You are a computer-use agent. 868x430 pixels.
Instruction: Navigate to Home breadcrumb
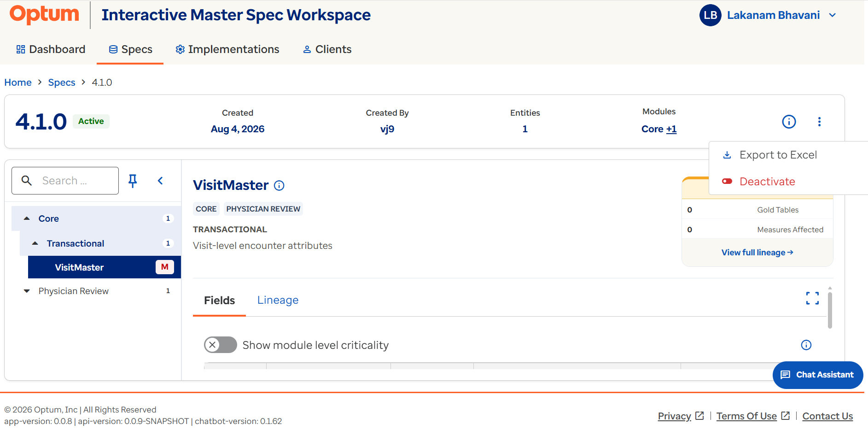click(18, 82)
